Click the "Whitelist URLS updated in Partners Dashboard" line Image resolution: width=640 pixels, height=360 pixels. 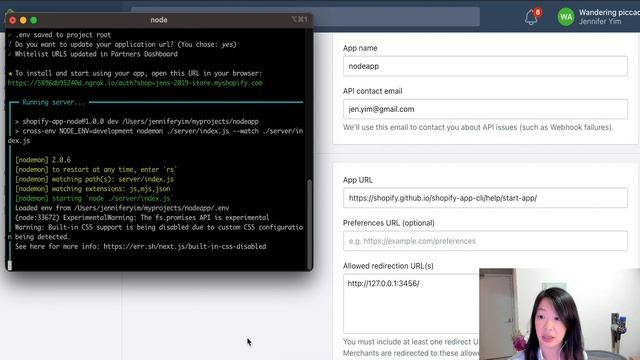pyautogui.click(x=96, y=54)
